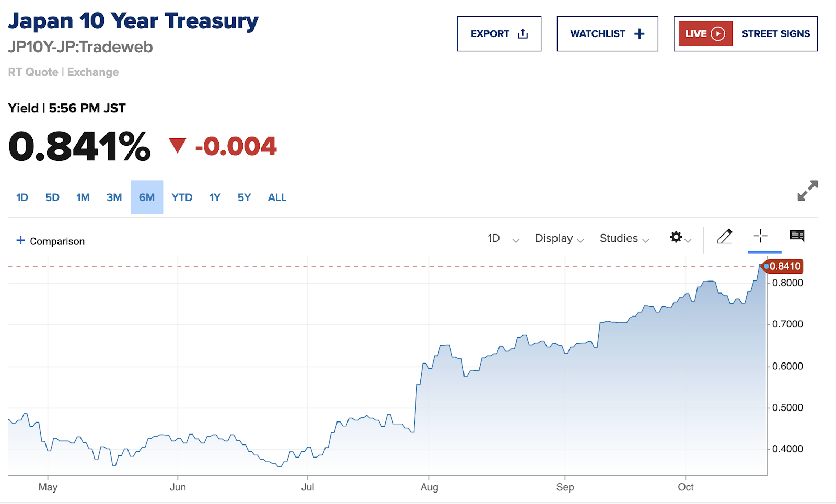
Task: Select the pencil drawing tool
Action: [725, 237]
